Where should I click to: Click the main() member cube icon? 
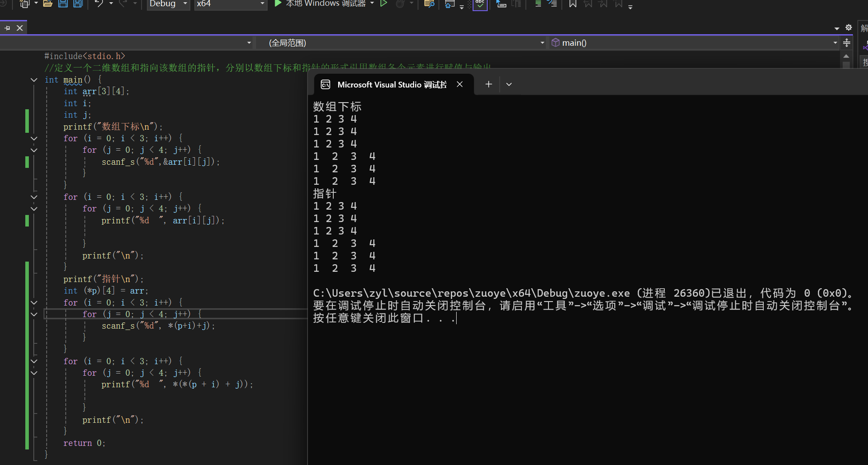pyautogui.click(x=555, y=43)
